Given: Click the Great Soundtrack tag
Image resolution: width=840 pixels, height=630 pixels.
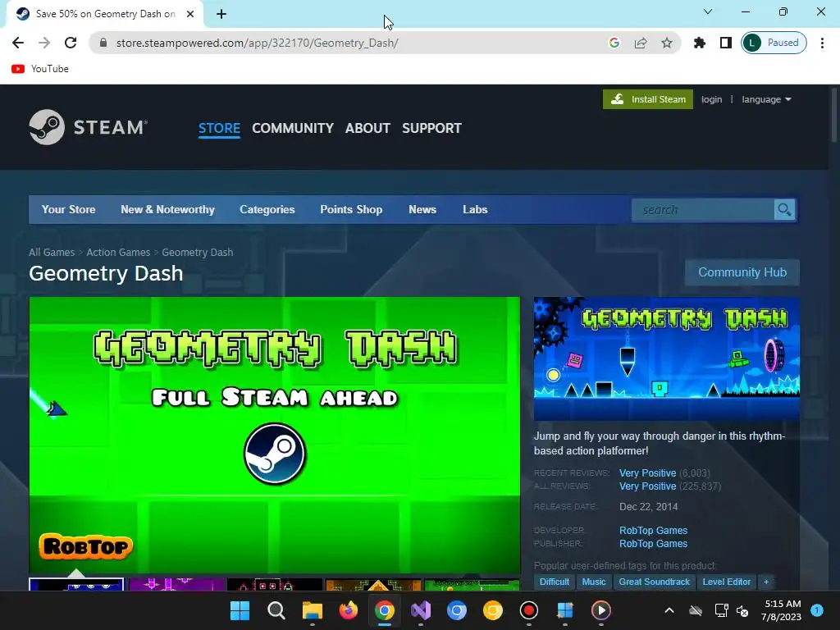Looking at the screenshot, I should [x=654, y=582].
